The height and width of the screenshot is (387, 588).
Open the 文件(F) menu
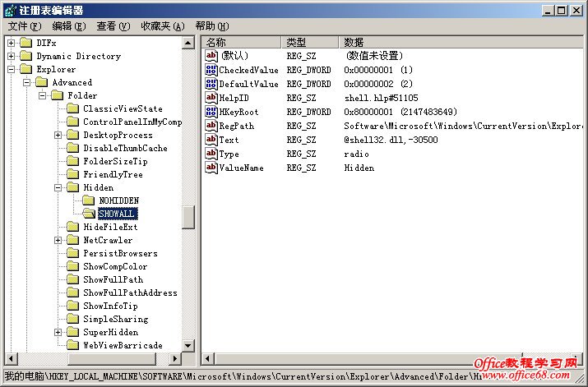coord(25,25)
